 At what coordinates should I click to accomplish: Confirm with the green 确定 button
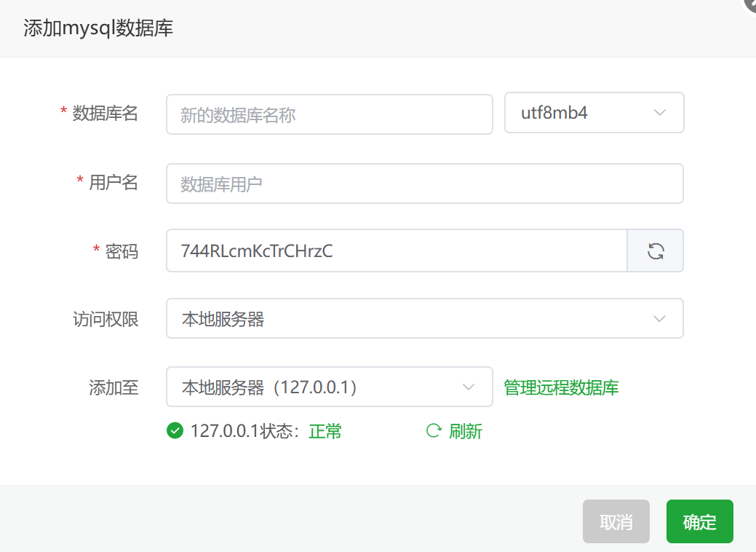click(699, 521)
